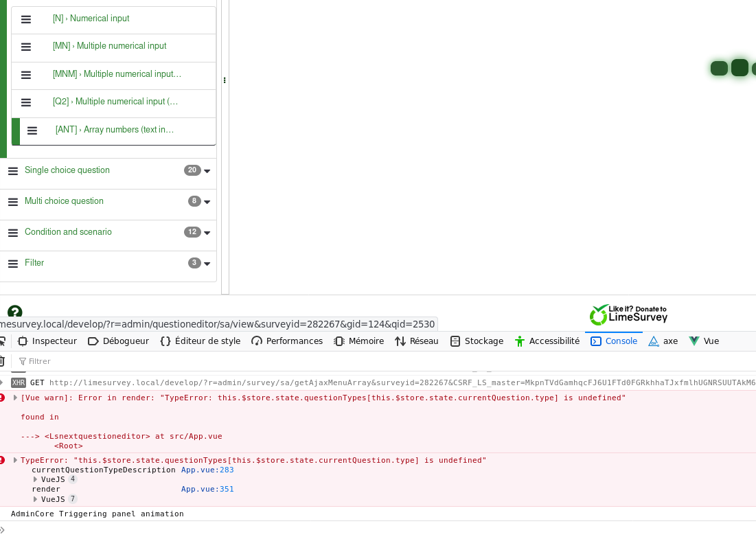Click the LimeSurvey donate logo

[628, 314]
